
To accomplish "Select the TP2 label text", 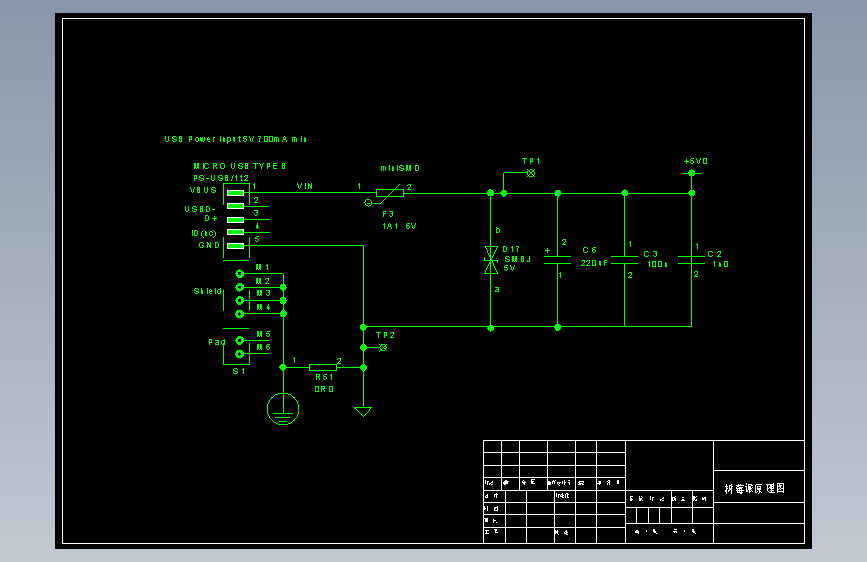I will pyautogui.click(x=385, y=335).
